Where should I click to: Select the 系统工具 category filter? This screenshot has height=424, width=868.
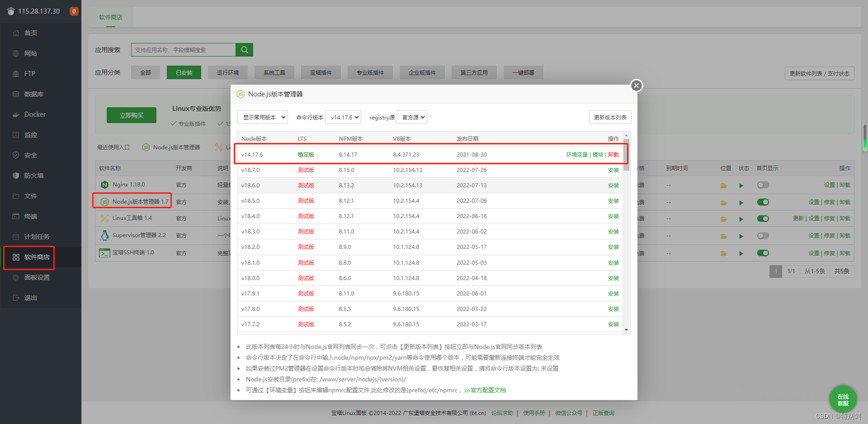274,72
